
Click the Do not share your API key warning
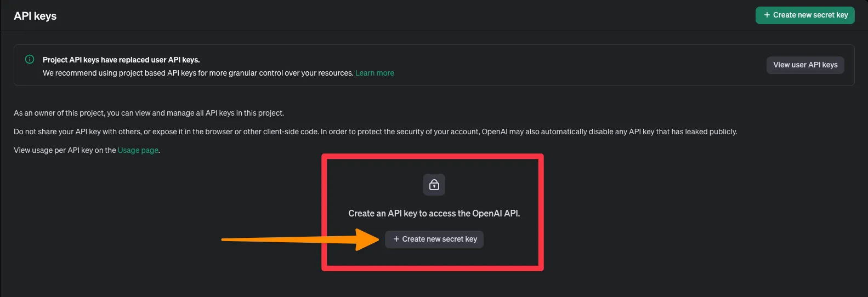tap(375, 132)
